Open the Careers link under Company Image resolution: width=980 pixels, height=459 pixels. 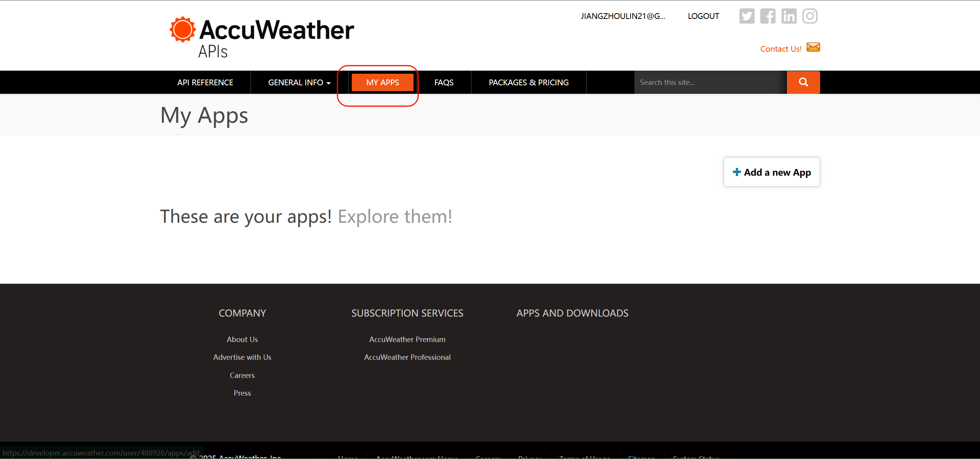(x=242, y=375)
